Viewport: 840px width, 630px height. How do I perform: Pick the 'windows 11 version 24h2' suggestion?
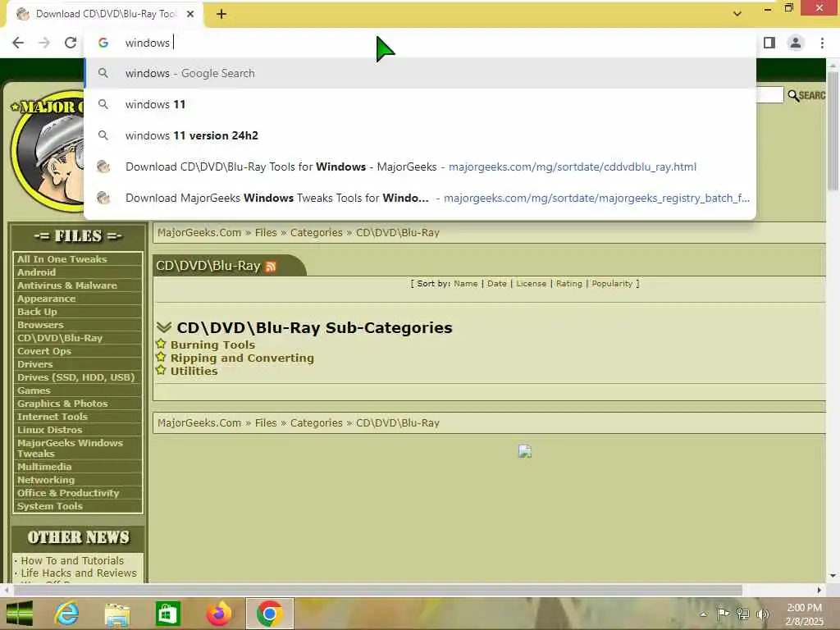click(420, 135)
